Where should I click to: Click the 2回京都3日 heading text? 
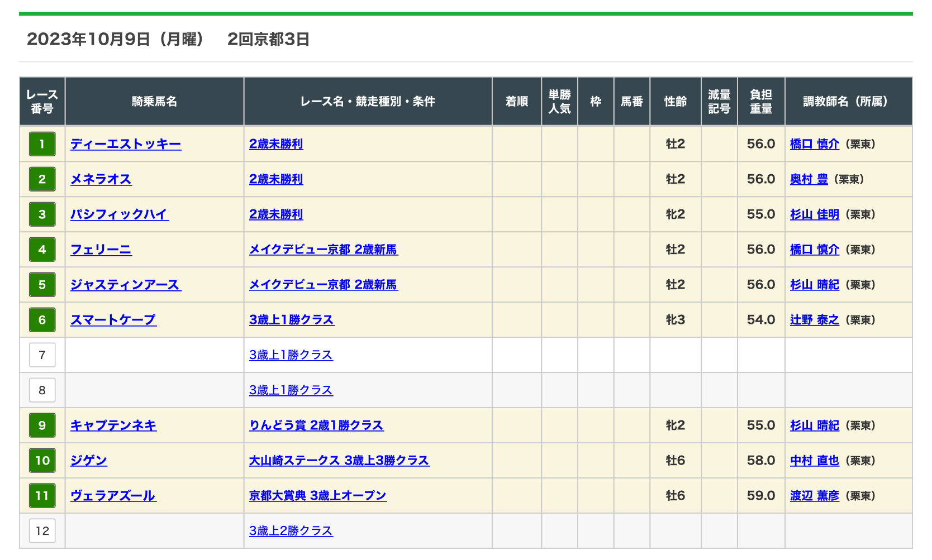[268, 39]
